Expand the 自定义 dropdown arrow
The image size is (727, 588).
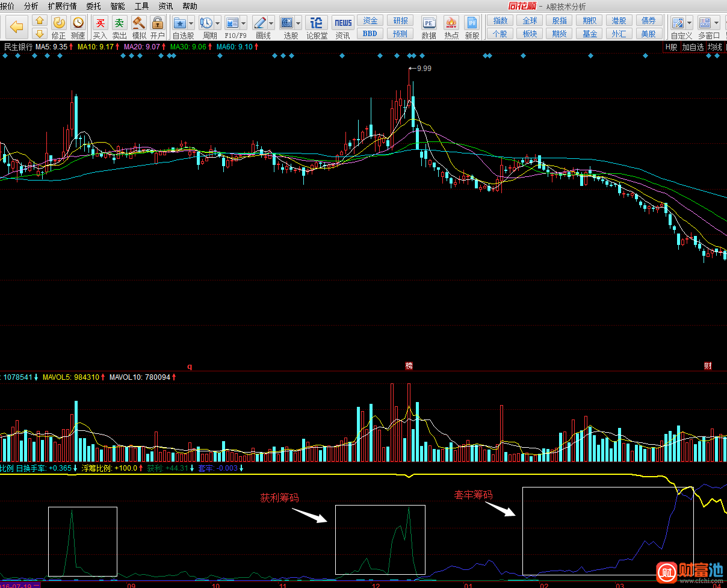[689, 23]
